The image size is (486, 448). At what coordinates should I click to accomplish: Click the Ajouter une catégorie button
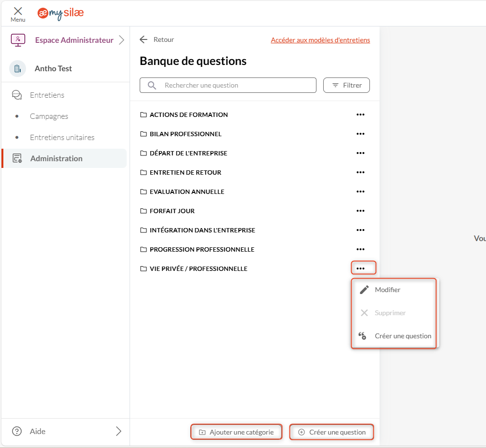[236, 432]
